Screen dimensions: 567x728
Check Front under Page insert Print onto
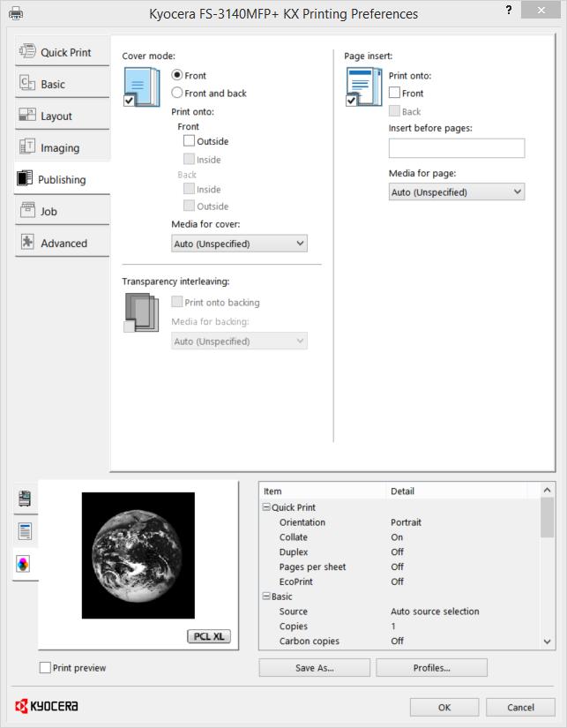394,93
